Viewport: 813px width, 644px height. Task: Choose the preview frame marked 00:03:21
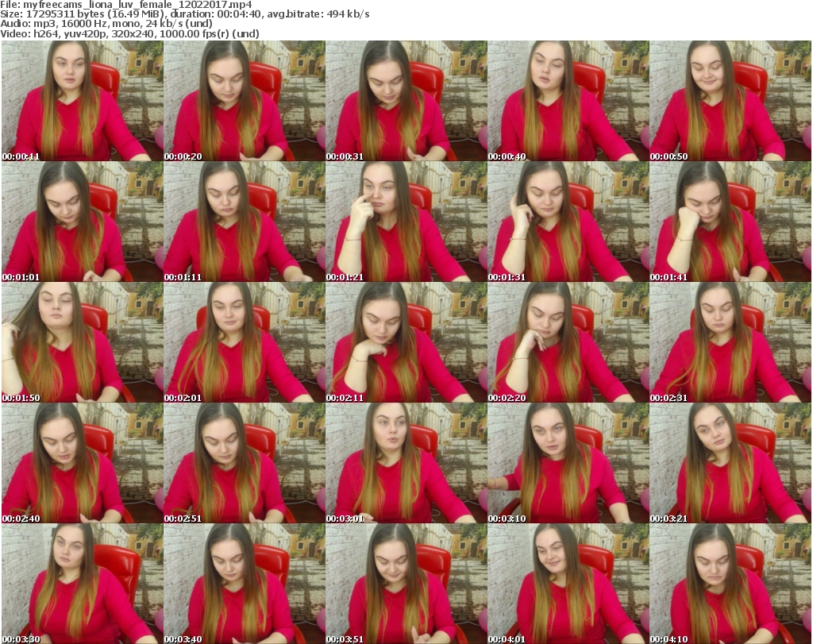coord(730,463)
